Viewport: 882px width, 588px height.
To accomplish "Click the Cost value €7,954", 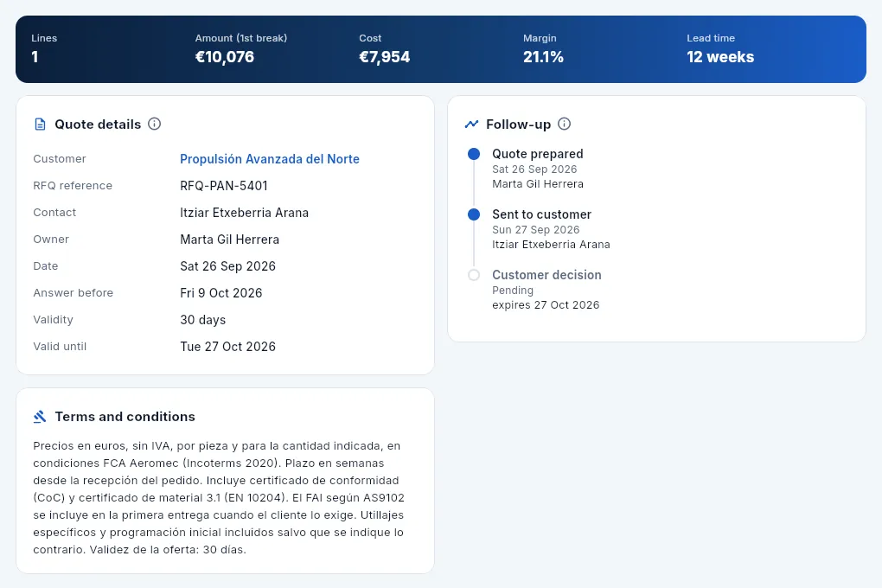I will click(x=384, y=57).
